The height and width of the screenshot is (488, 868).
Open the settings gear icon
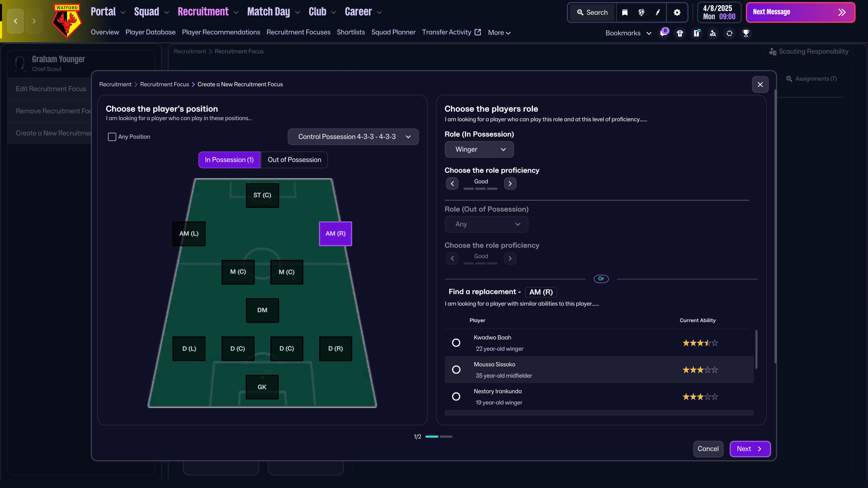677,12
